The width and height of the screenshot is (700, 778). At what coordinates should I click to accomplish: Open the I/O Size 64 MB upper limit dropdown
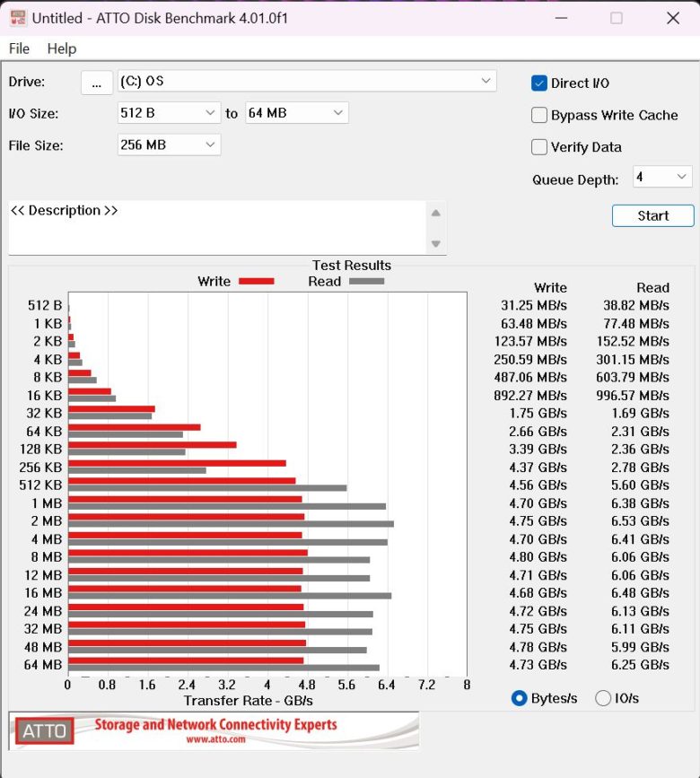pyautogui.click(x=297, y=113)
